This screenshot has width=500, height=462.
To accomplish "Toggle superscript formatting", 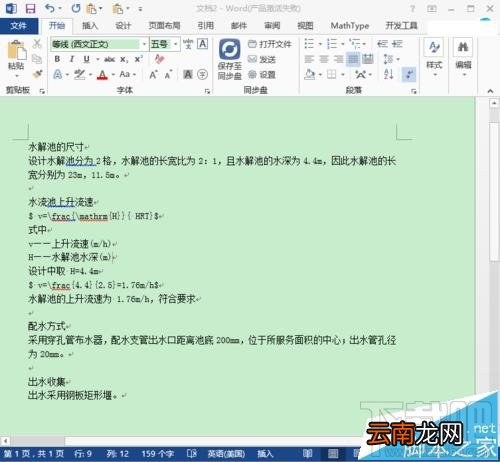I will pos(139,59).
